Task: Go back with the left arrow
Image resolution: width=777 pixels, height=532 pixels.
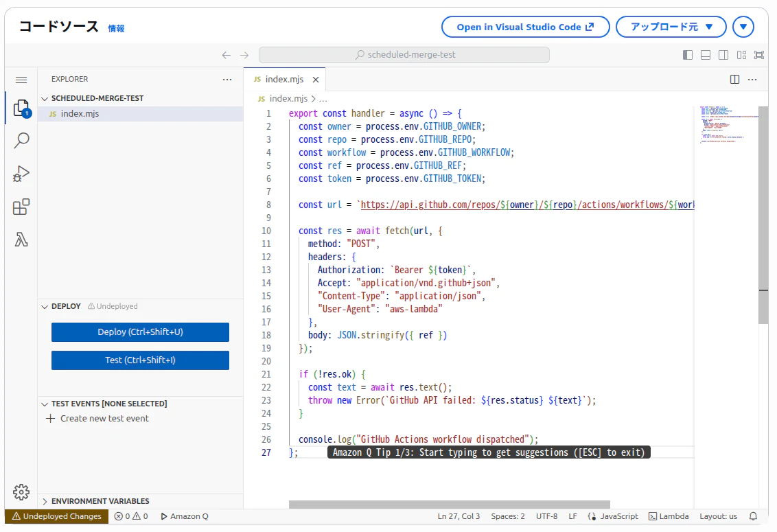Action: (x=227, y=55)
